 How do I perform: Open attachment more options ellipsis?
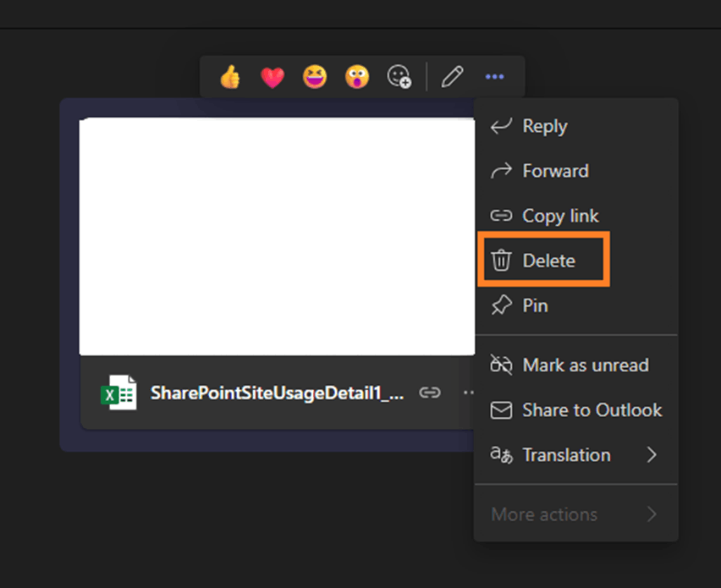469,393
